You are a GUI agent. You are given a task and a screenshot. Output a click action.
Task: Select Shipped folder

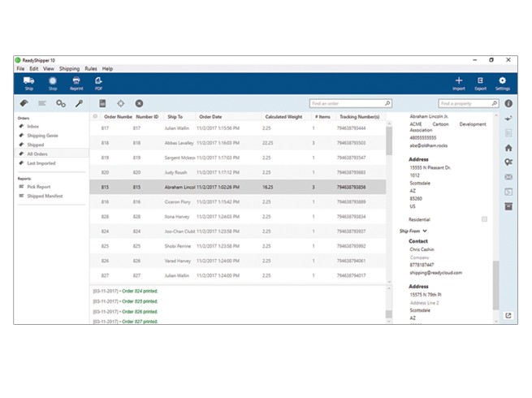tap(35, 145)
